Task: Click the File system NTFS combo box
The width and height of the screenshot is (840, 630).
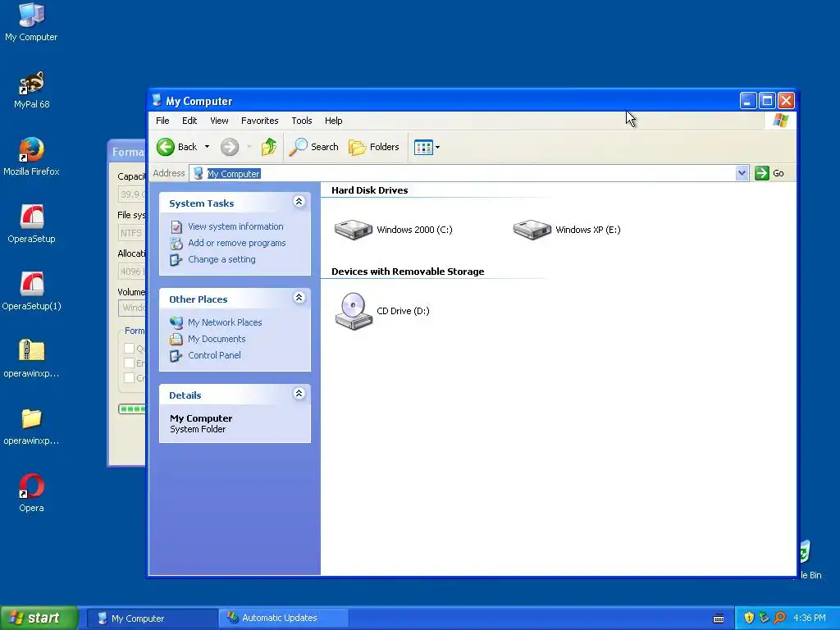Action: (x=132, y=233)
